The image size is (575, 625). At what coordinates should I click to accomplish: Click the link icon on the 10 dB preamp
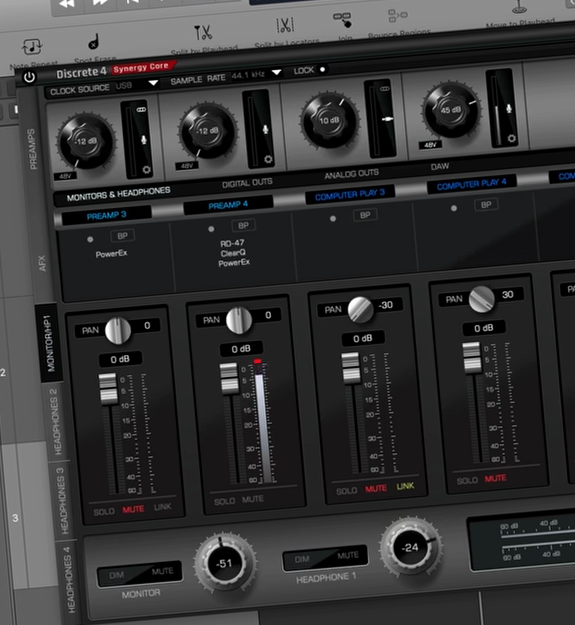(x=385, y=88)
